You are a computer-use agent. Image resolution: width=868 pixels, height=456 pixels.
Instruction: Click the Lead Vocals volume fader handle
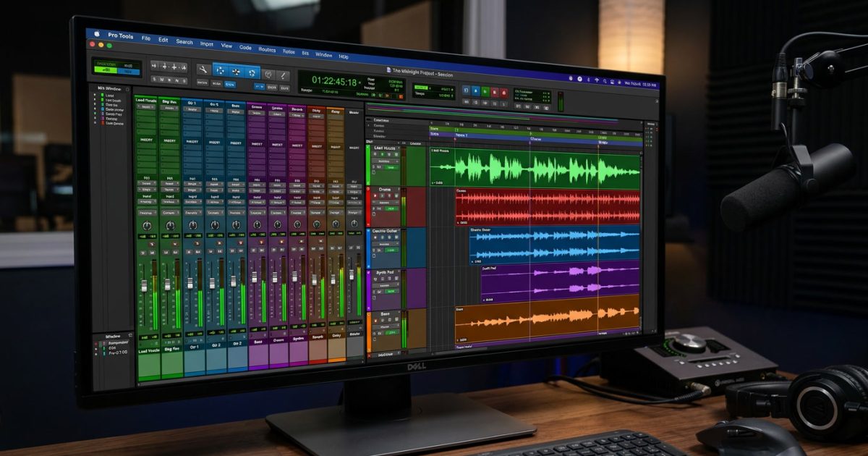click(x=144, y=287)
